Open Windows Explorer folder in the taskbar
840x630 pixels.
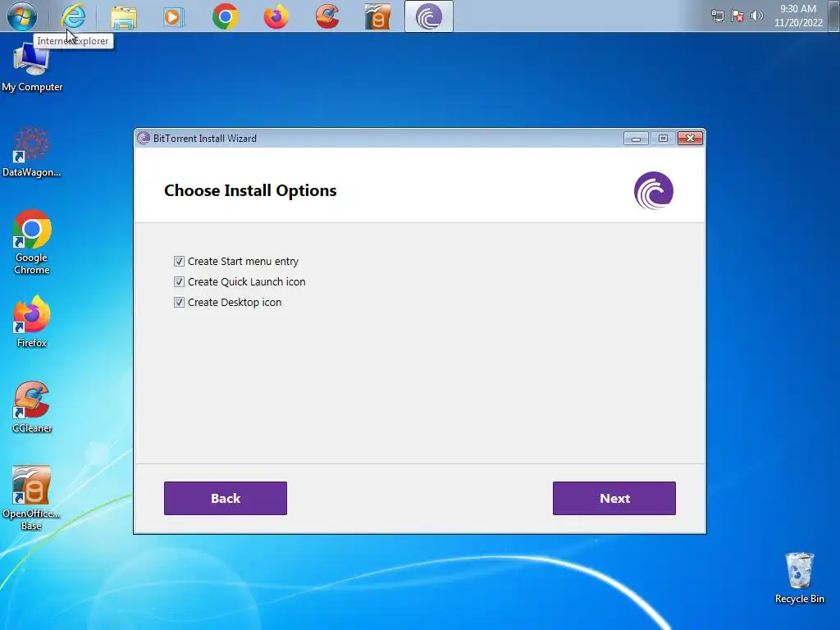124,16
